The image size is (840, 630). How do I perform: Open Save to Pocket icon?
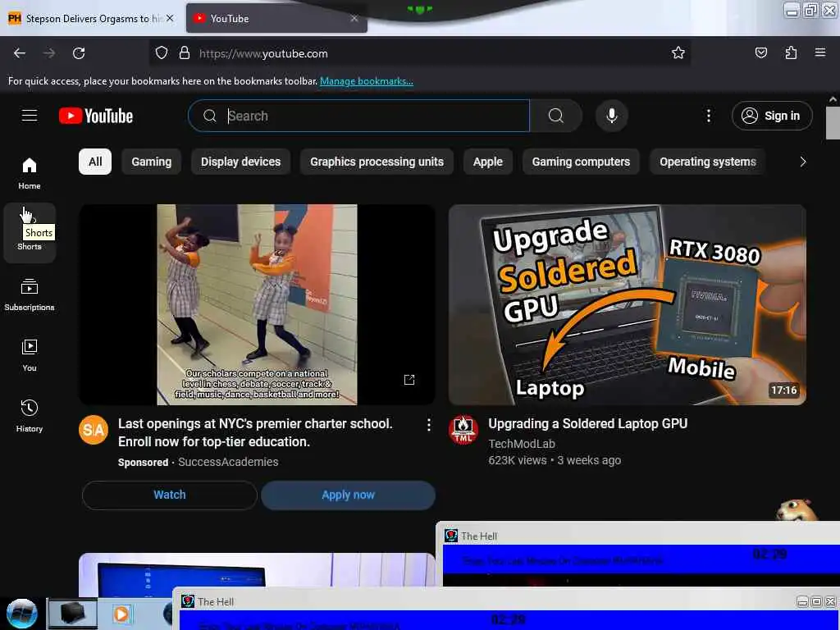pyautogui.click(x=760, y=52)
